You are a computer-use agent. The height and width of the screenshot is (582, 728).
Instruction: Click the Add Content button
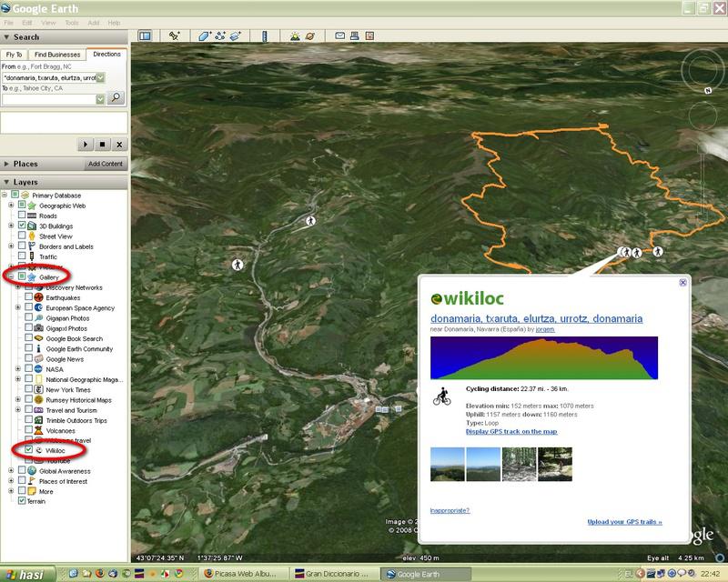[x=106, y=164]
